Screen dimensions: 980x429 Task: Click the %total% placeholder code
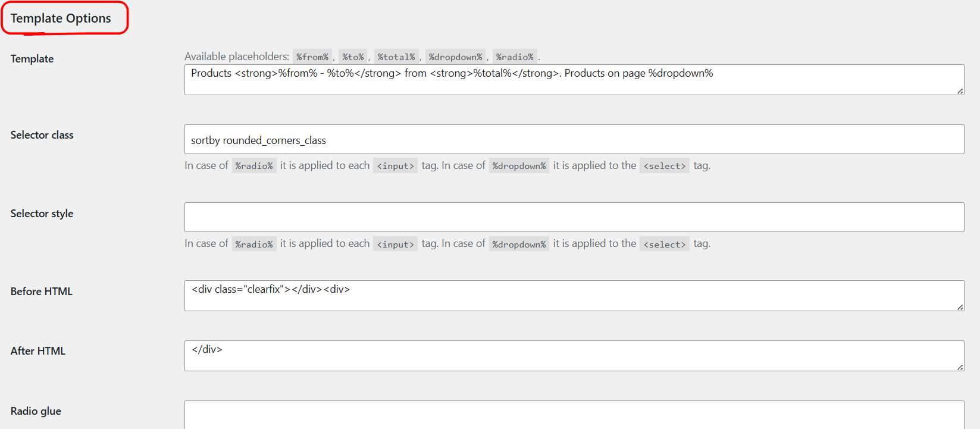[x=396, y=57]
